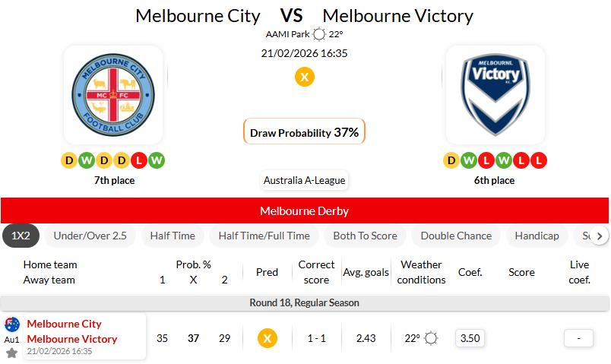Click the live coefficient dash button

click(x=579, y=338)
